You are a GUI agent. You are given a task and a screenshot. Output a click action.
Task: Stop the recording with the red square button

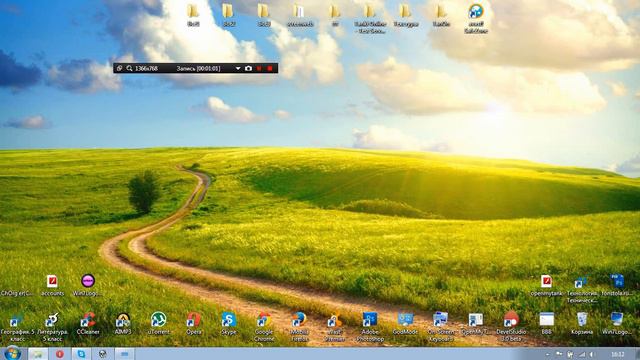(x=270, y=69)
